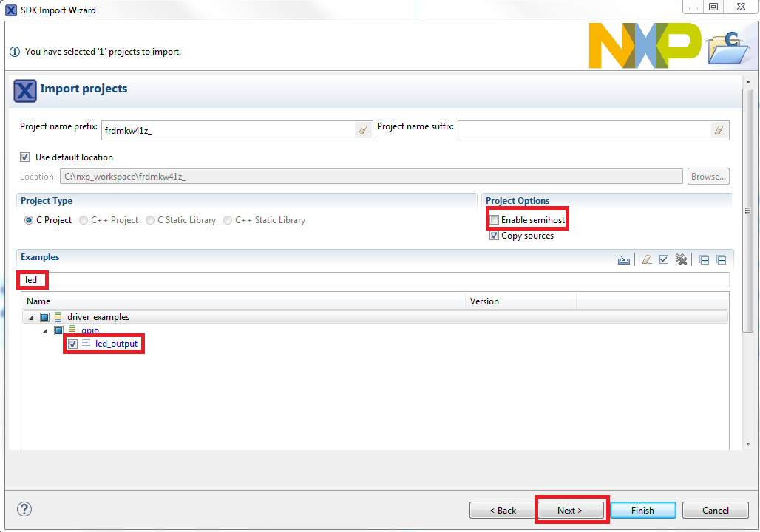Collapse the gpio tree node
This screenshot has height=532, width=760.
45,330
